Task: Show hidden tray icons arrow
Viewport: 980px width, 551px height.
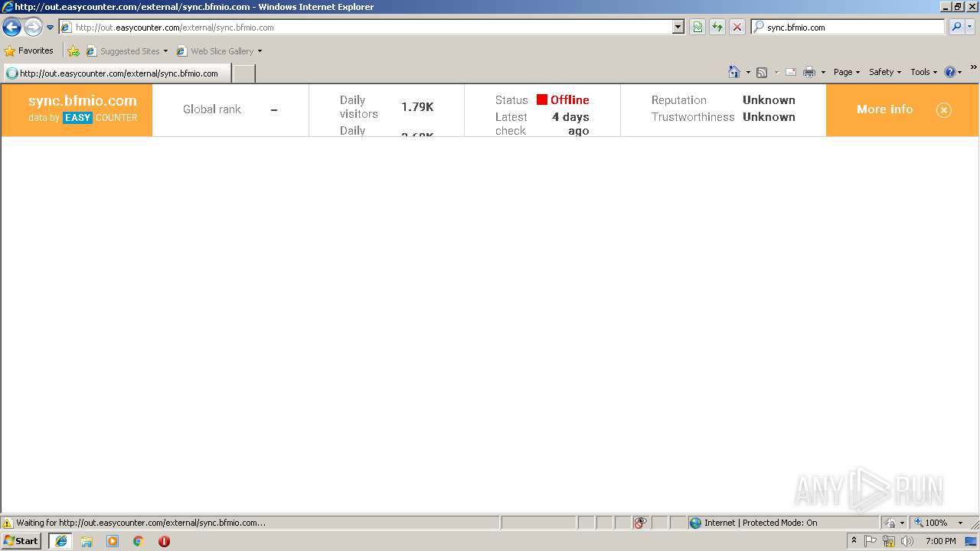Action: point(854,541)
